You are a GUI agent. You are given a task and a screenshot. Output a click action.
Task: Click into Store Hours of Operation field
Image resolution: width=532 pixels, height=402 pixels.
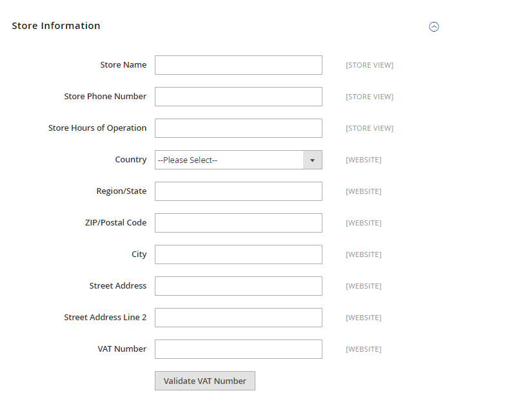tap(239, 128)
